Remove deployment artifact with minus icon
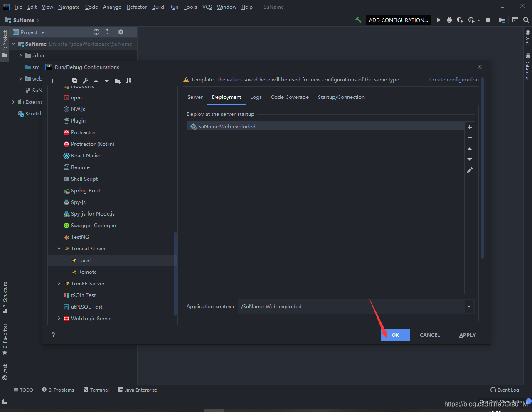The height and width of the screenshot is (412, 532). (x=470, y=138)
